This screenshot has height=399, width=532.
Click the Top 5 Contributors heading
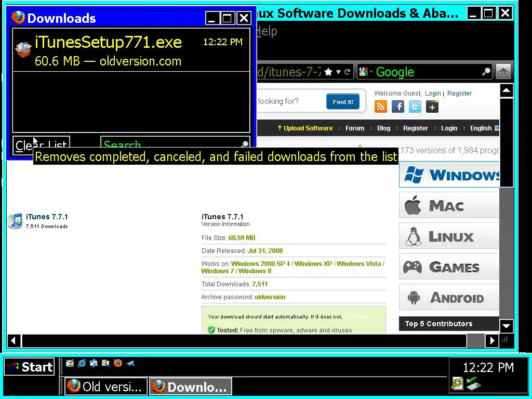point(438,324)
